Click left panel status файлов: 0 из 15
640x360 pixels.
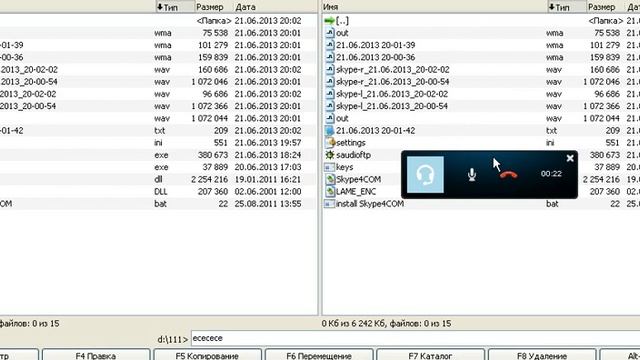pyautogui.click(x=29, y=324)
